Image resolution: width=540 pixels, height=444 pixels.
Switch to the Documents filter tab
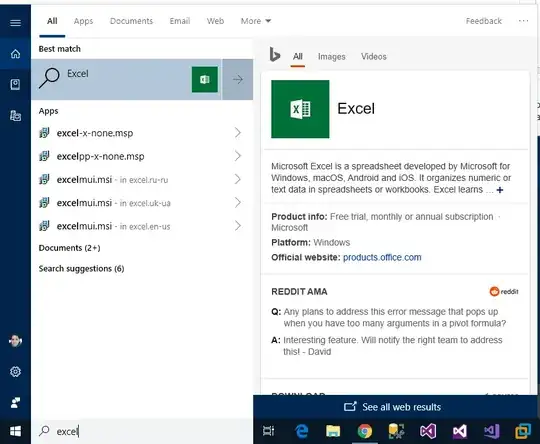pyautogui.click(x=131, y=21)
